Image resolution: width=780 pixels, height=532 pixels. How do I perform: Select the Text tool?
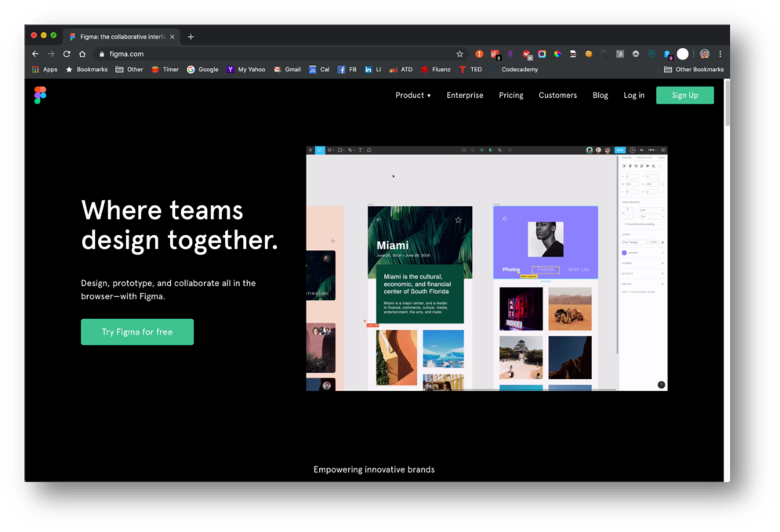(x=360, y=150)
